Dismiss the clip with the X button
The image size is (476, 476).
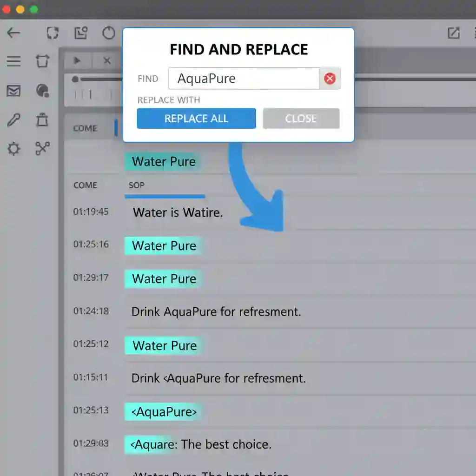[106, 61]
